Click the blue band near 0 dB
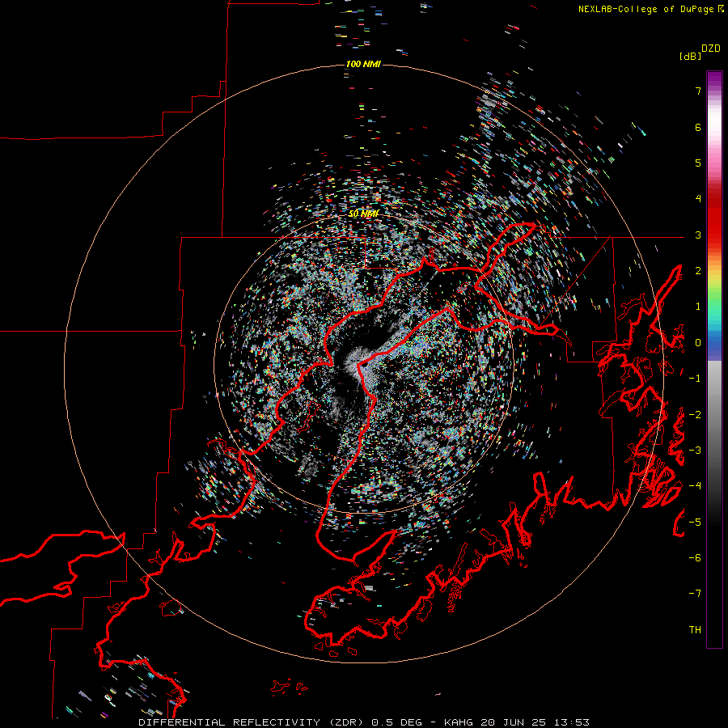Image resolution: width=728 pixels, height=728 pixels. coord(714,346)
